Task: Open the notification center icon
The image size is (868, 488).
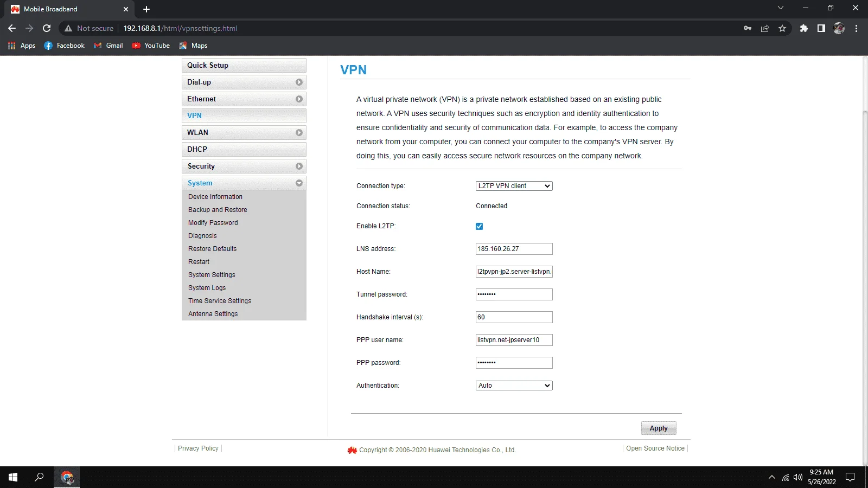Action: tap(851, 477)
